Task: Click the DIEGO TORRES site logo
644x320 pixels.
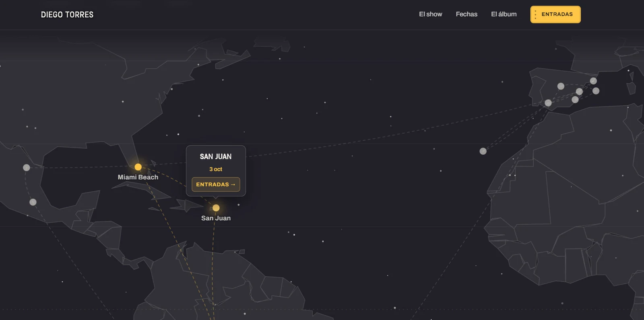Action: click(67, 14)
